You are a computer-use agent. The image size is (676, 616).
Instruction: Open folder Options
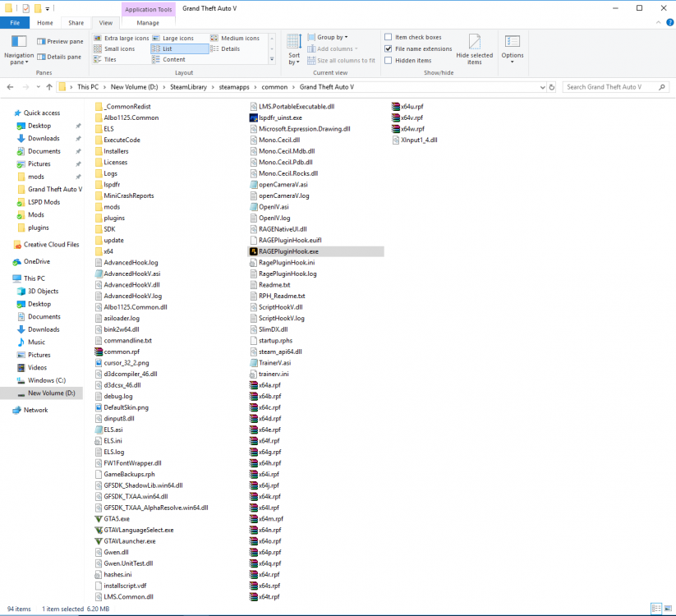[513, 49]
